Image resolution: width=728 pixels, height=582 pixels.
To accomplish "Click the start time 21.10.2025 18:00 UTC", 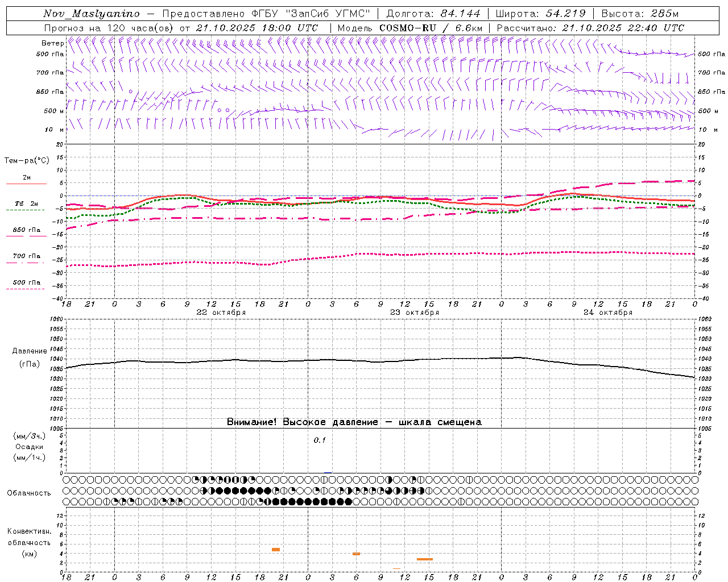I will 257,28.
